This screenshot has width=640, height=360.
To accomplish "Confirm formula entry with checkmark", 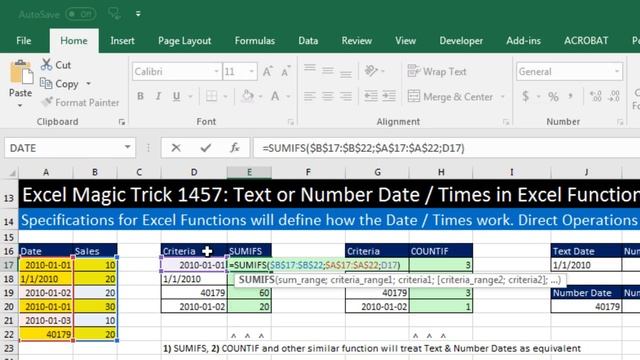I will click(205, 148).
